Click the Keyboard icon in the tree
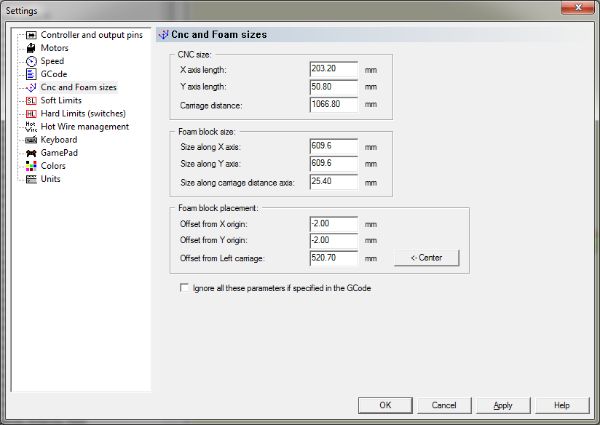 tap(31, 140)
